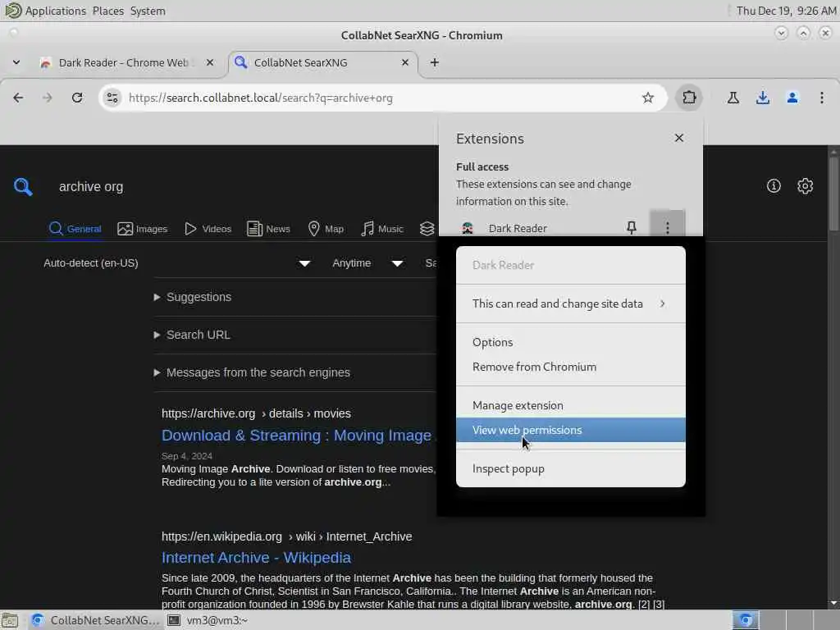This screenshot has height=630, width=840.
Task: Click the browser back arrow
Action: click(x=18, y=98)
